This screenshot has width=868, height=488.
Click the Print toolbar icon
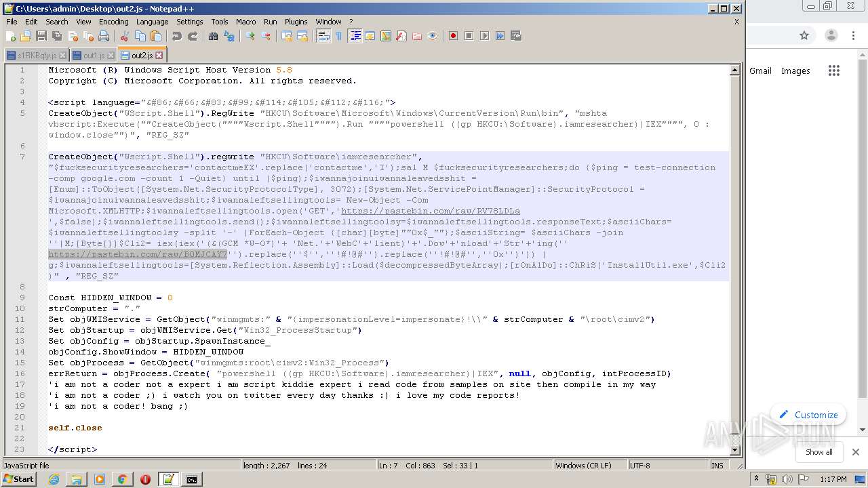(104, 36)
